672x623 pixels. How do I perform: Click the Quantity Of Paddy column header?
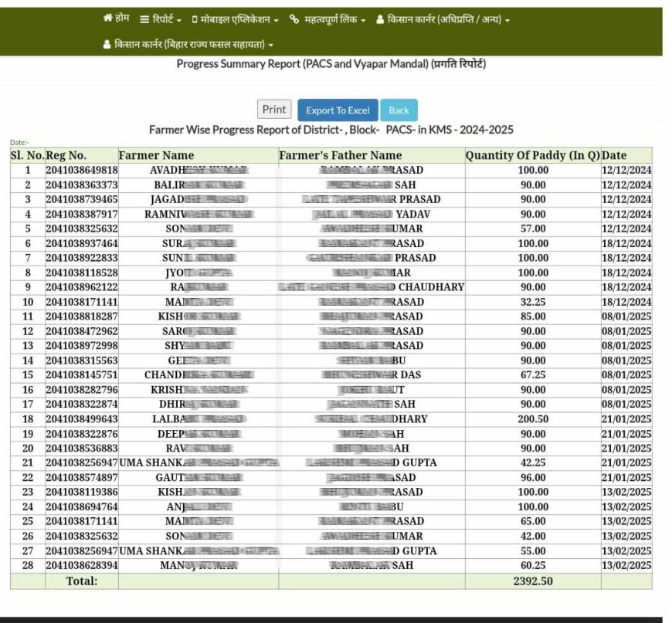click(532, 155)
